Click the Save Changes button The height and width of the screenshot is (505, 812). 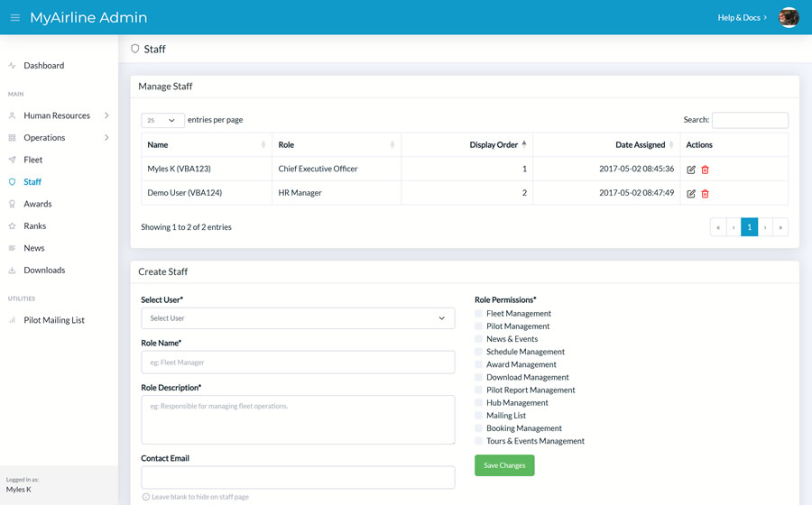(504, 465)
